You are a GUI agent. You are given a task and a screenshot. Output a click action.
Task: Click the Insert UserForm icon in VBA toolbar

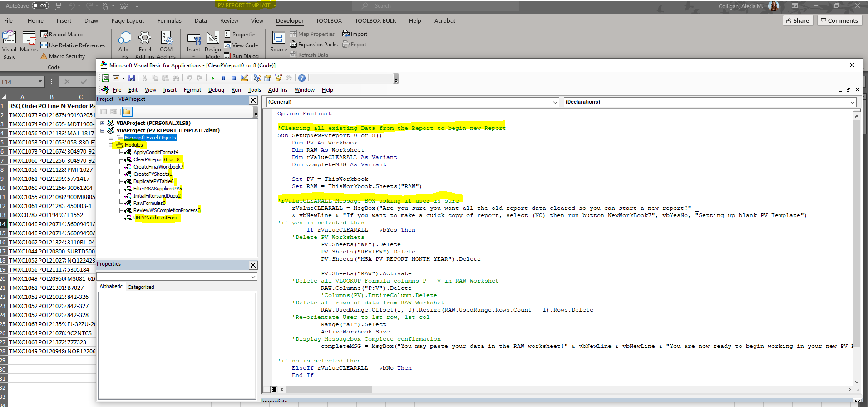tap(116, 78)
